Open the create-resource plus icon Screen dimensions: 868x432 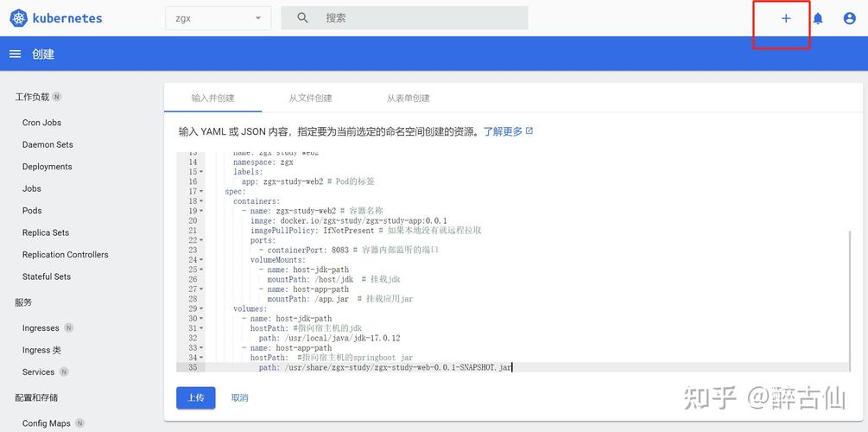pyautogui.click(x=785, y=18)
